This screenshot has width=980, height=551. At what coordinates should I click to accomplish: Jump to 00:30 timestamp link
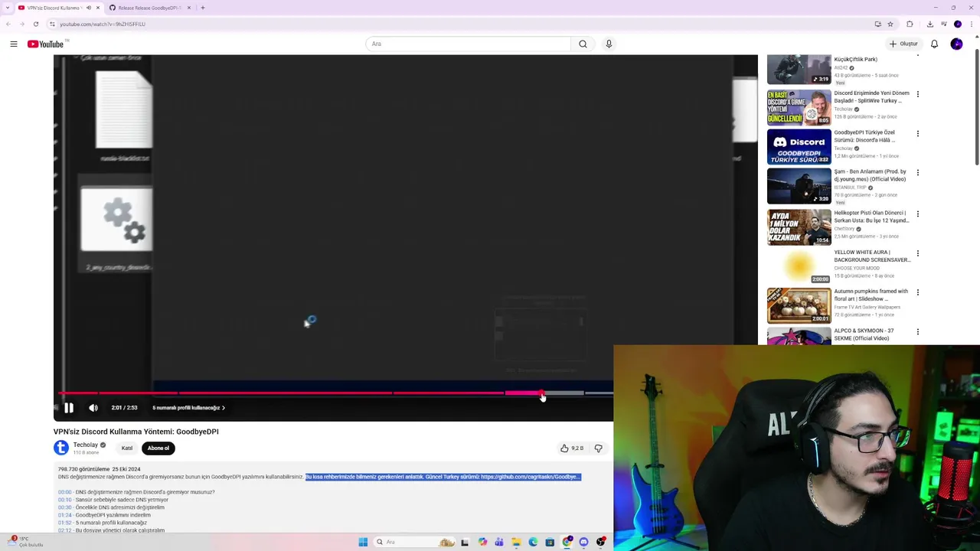click(x=64, y=507)
